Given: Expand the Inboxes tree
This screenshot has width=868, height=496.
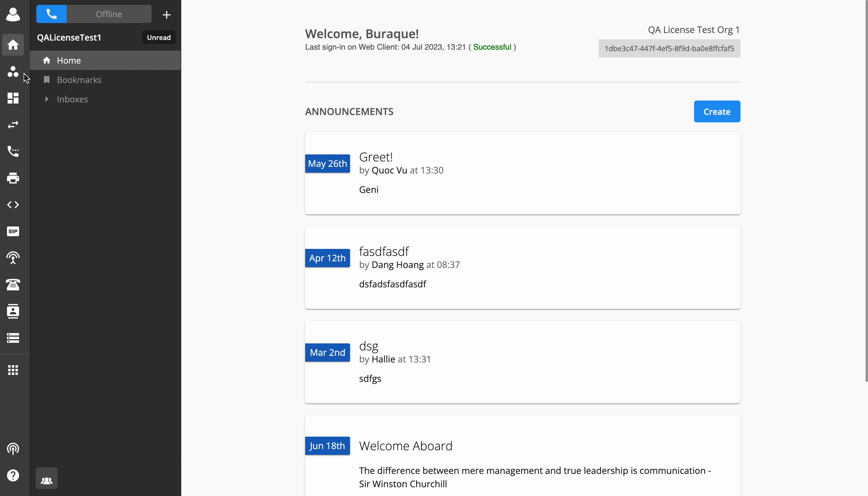Looking at the screenshot, I should pos(47,99).
